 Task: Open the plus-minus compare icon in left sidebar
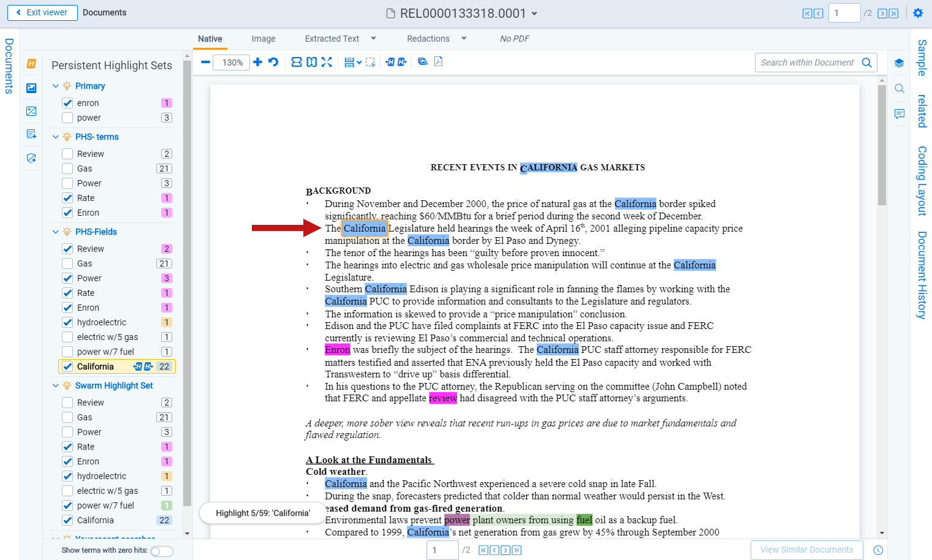click(32, 111)
